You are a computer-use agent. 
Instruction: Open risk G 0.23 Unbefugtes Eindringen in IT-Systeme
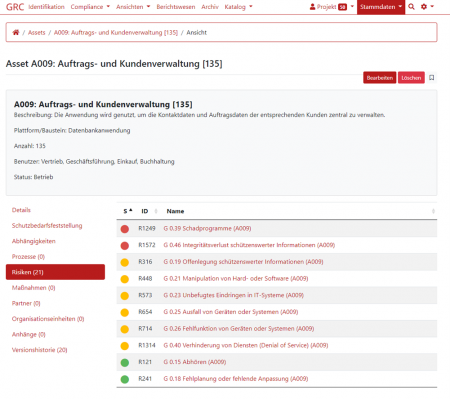(x=233, y=295)
